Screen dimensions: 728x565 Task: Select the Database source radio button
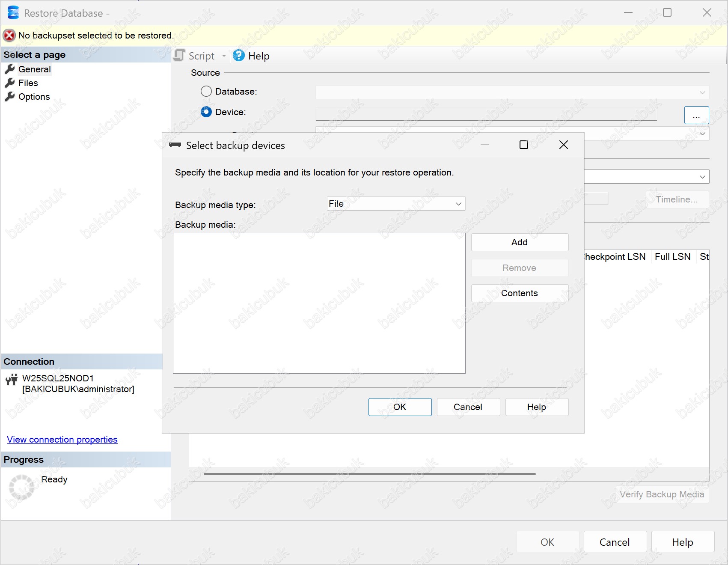point(206,92)
